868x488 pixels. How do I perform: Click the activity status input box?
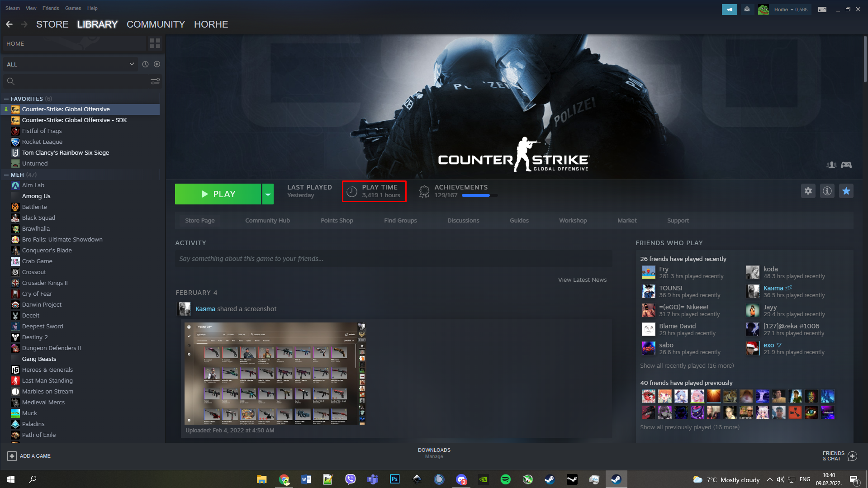coord(394,259)
